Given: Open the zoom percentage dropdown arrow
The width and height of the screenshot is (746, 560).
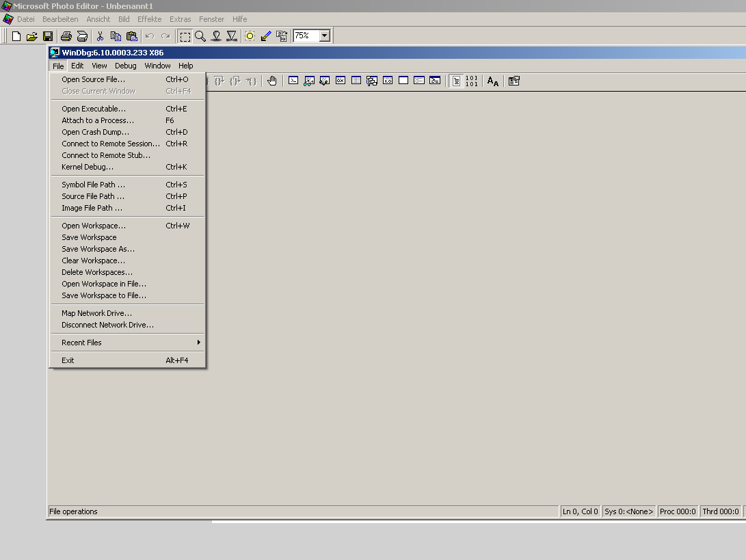Looking at the screenshot, I should (x=325, y=36).
